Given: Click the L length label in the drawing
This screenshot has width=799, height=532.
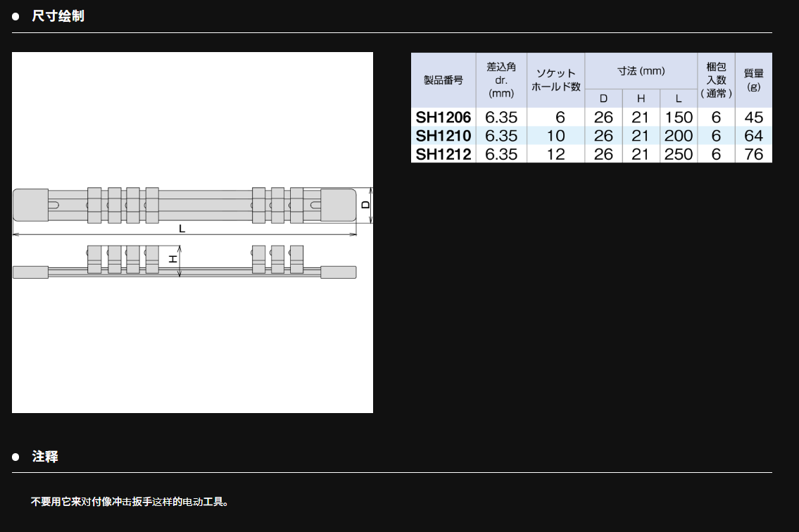Looking at the screenshot, I should tap(182, 229).
